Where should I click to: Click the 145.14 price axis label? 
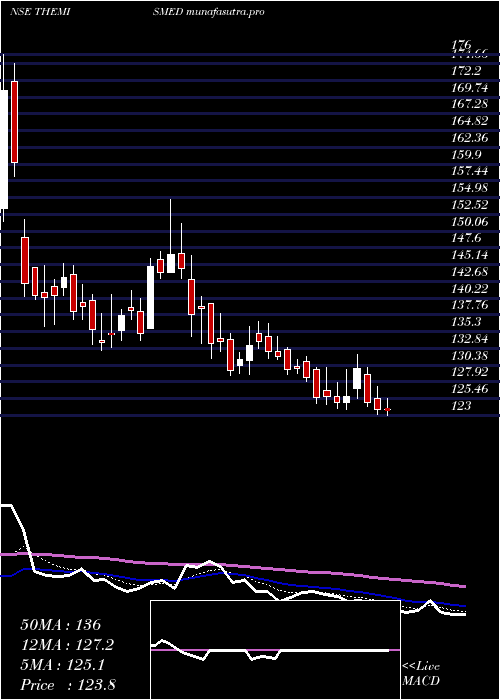coord(470,255)
